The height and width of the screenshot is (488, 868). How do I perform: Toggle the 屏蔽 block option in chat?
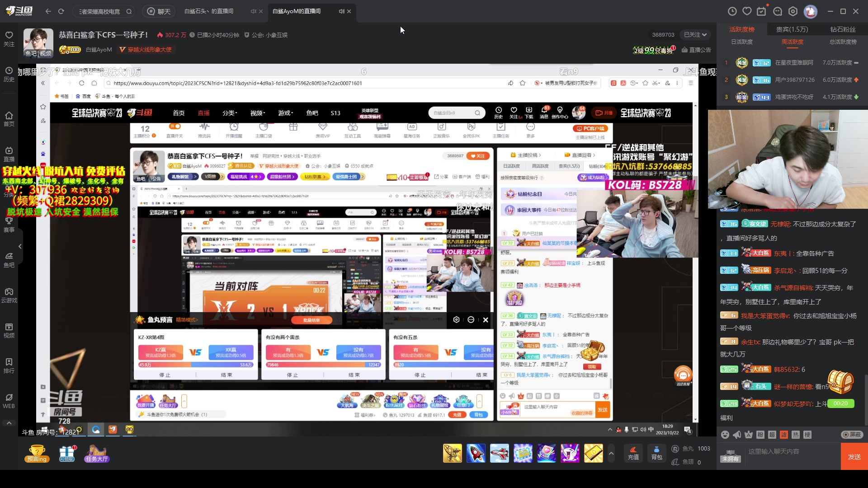coord(852,435)
